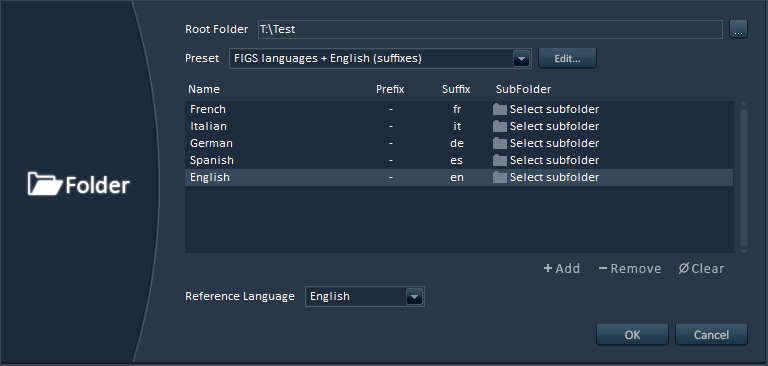Browse for root folder with ellipsis button
The height and width of the screenshot is (366, 768).
[738, 29]
